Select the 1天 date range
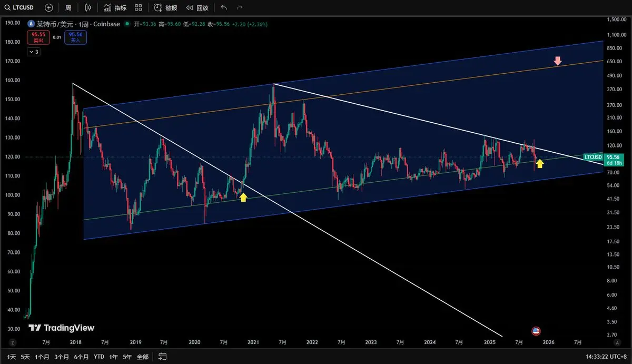 [12, 357]
